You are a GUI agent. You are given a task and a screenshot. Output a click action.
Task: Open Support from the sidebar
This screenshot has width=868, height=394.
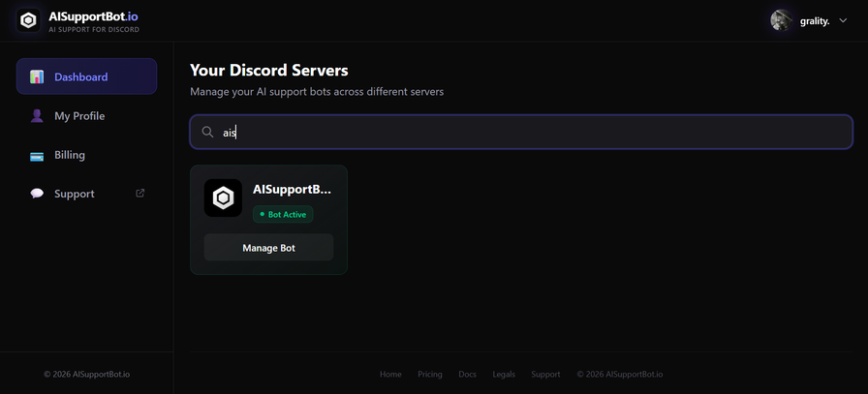tap(86, 194)
